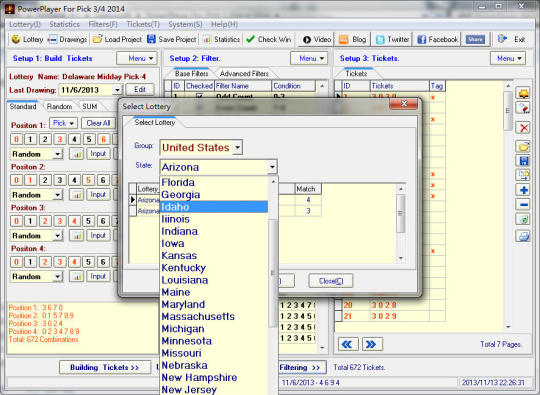Screen dimensions: 540x395
Task: Click the chart icon for Position 2
Action: pyautogui.click(x=77, y=195)
